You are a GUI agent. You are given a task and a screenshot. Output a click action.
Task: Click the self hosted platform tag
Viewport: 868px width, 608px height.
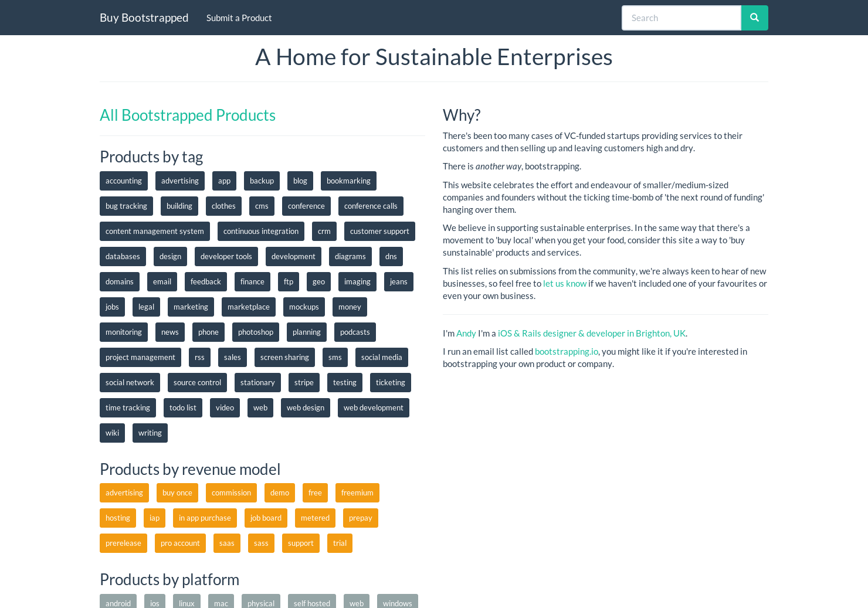[311, 603]
